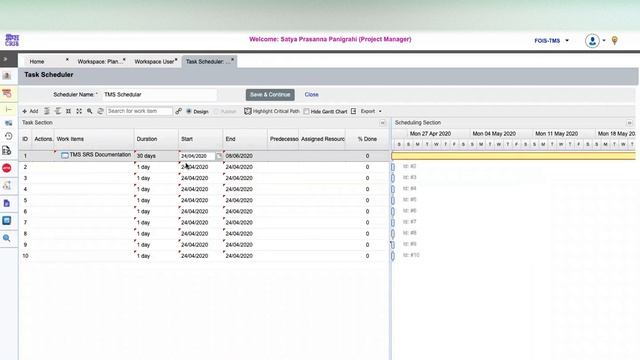The height and width of the screenshot is (360, 640).
Task: Switch to the Workspace User tab
Action: pos(154,62)
